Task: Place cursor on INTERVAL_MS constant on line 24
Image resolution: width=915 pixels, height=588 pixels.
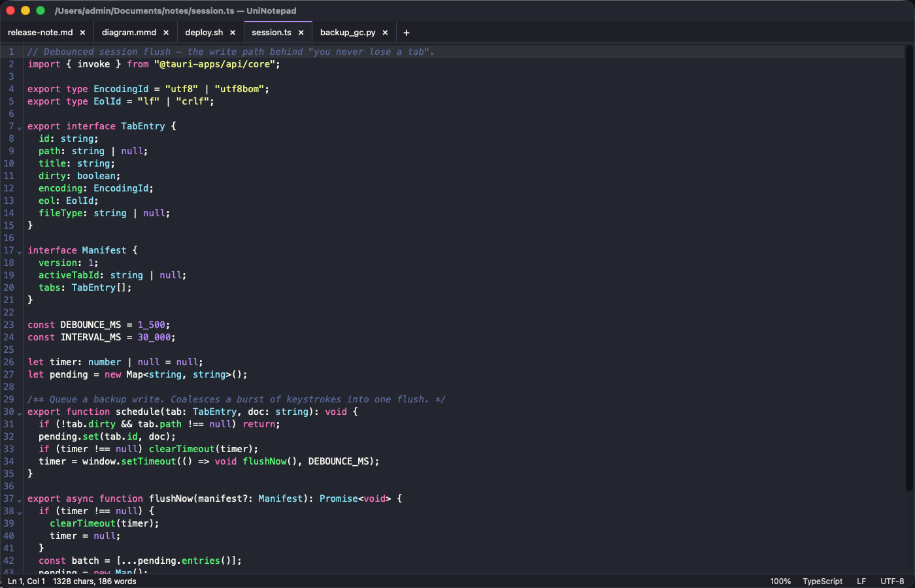Action: coord(91,337)
